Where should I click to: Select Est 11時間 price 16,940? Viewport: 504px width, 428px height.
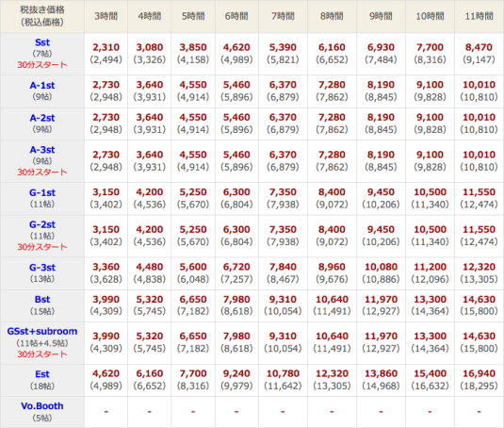click(479, 373)
